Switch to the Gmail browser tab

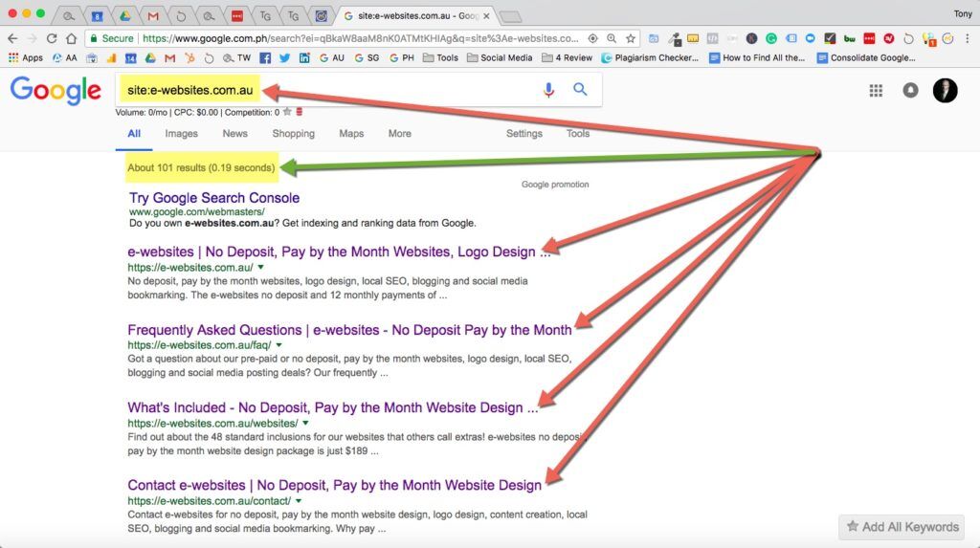click(x=152, y=15)
